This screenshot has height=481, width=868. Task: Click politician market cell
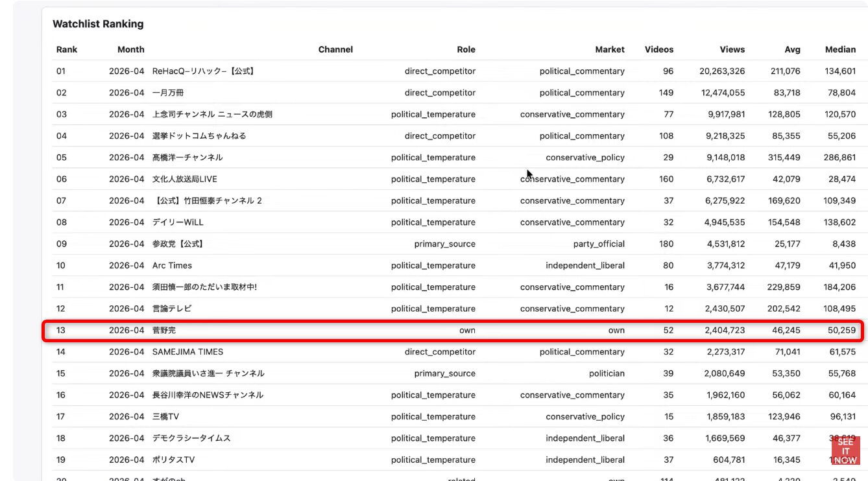click(x=607, y=373)
